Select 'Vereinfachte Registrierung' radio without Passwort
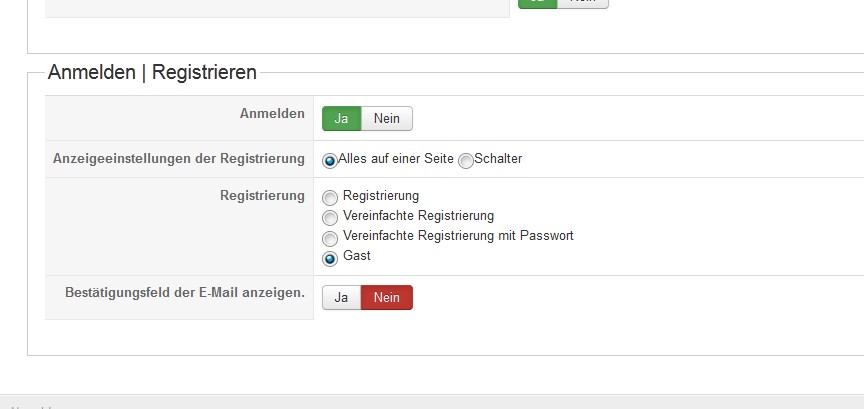 coord(330,217)
